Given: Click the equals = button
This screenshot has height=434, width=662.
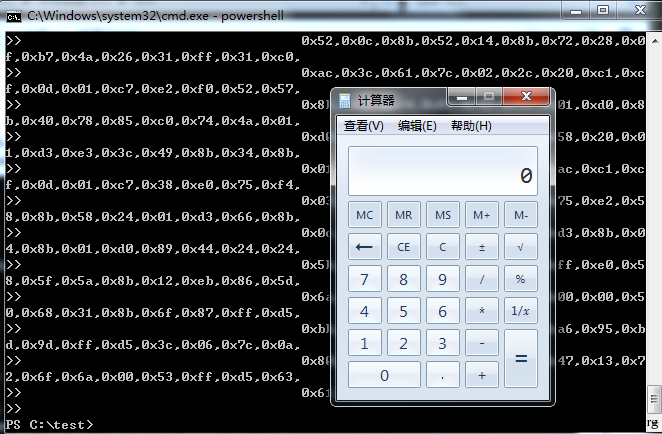Looking at the screenshot, I should [521, 359].
